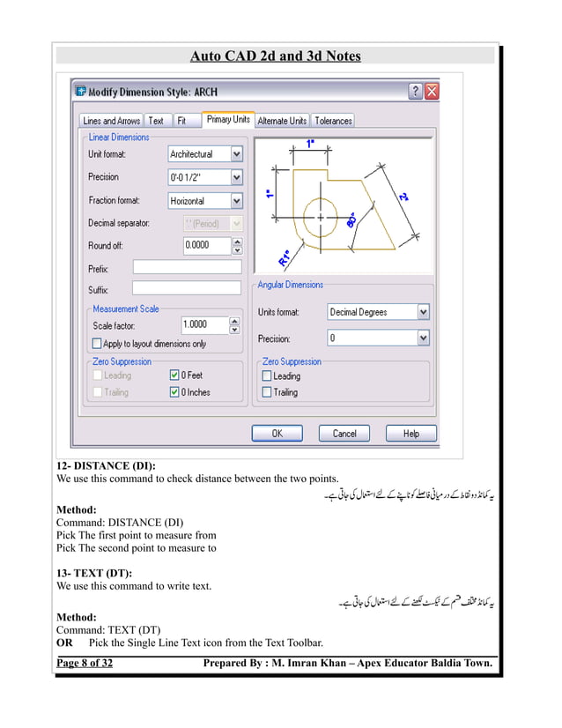This screenshot has height=728, width=562.
Task: Click the Prefix text field
Action: point(188,267)
